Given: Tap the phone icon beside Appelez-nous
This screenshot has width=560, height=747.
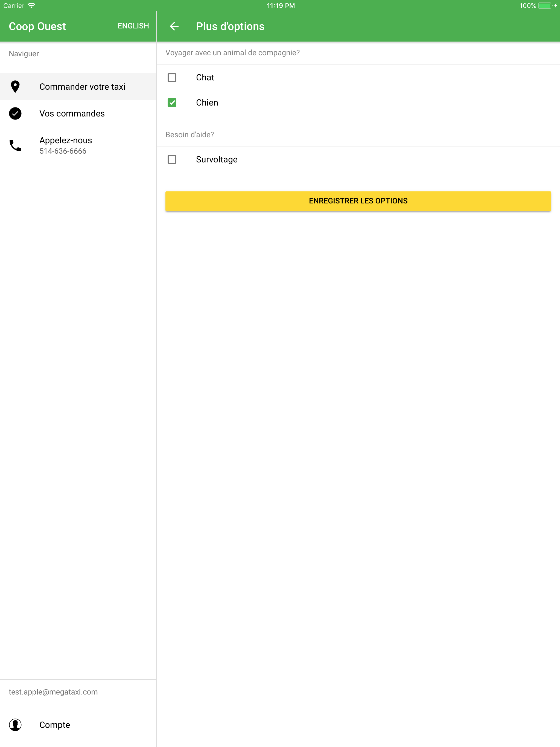Looking at the screenshot, I should (x=15, y=145).
